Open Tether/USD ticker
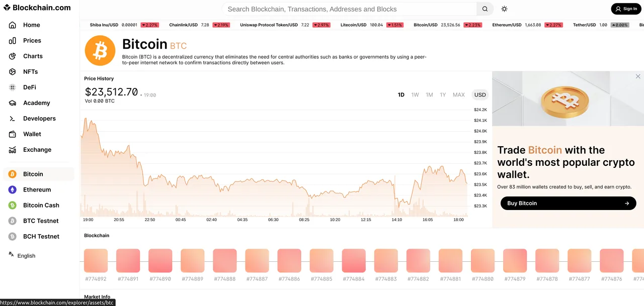The width and height of the screenshot is (644, 306). tap(601, 25)
